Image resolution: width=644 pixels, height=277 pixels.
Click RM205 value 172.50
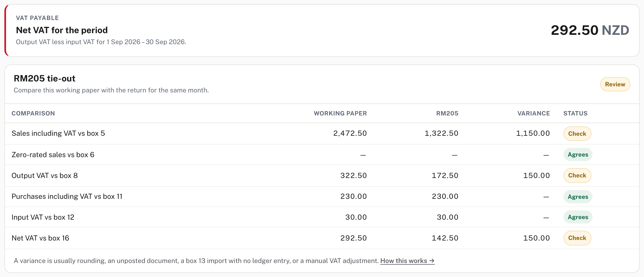pyautogui.click(x=445, y=176)
